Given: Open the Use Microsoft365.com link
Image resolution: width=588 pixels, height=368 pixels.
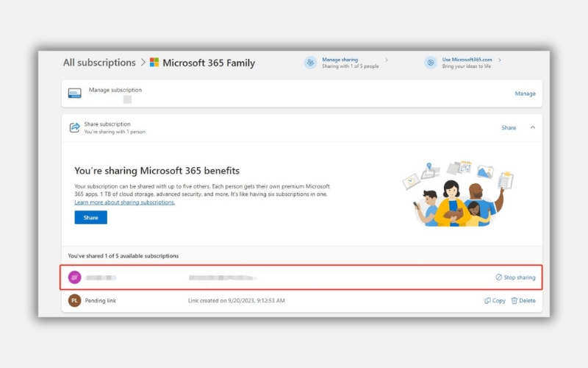Looking at the screenshot, I should [x=467, y=60].
